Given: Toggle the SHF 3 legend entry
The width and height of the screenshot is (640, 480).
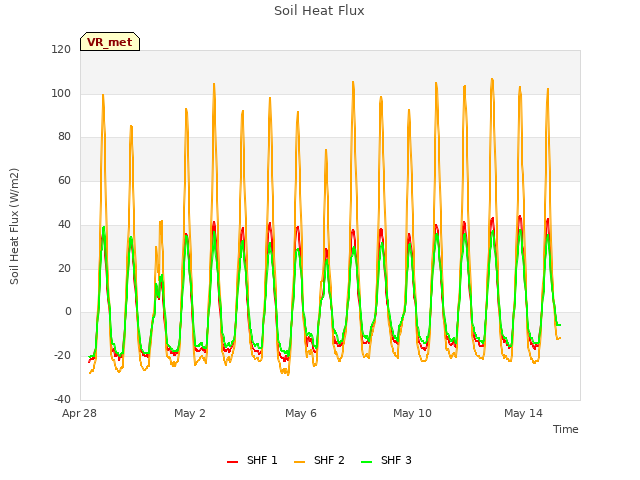Looking at the screenshot, I should pyautogui.click(x=387, y=460).
